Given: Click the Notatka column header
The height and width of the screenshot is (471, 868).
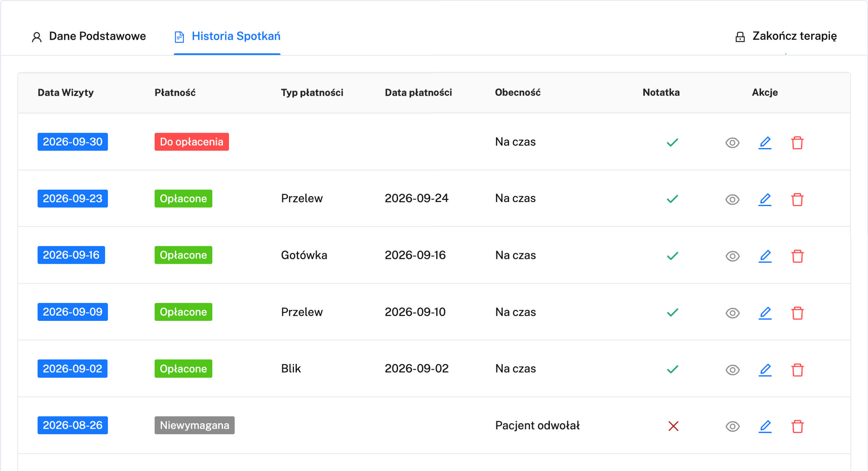Looking at the screenshot, I should (x=661, y=92).
